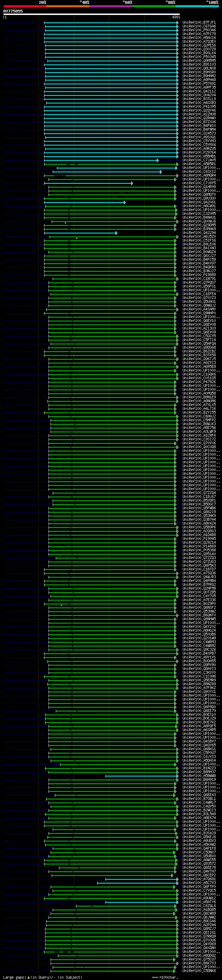Image resolution: width=222 pixels, height=980 pixels.
Task: Select hit UniRef100_Q5KEJ6
Action: [x=199, y=836]
